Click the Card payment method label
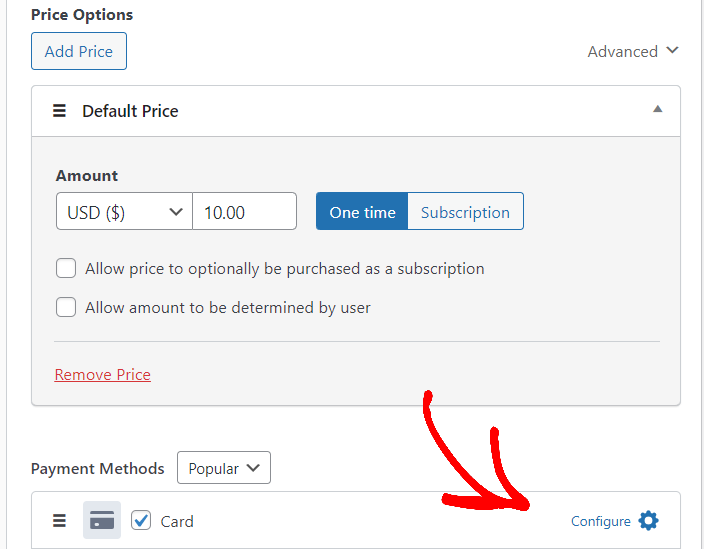The image size is (704, 549). click(x=177, y=521)
